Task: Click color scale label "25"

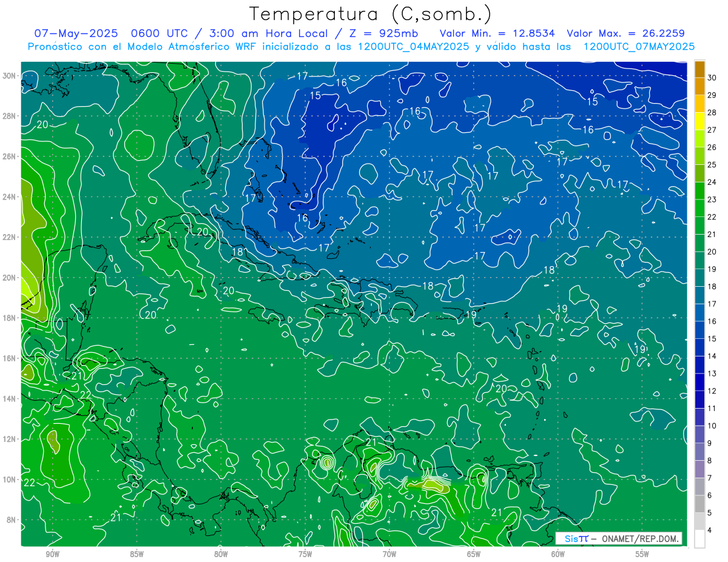Action: tap(712, 165)
